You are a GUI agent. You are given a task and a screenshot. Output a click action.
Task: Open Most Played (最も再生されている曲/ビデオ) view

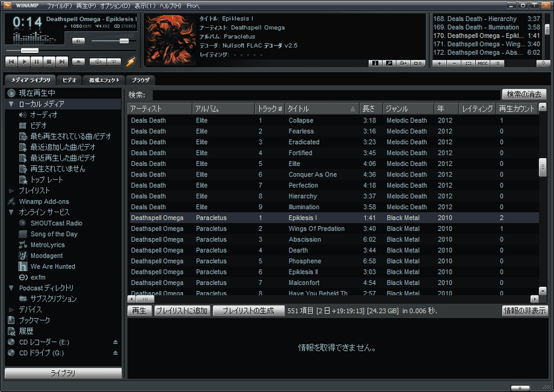coord(71,136)
